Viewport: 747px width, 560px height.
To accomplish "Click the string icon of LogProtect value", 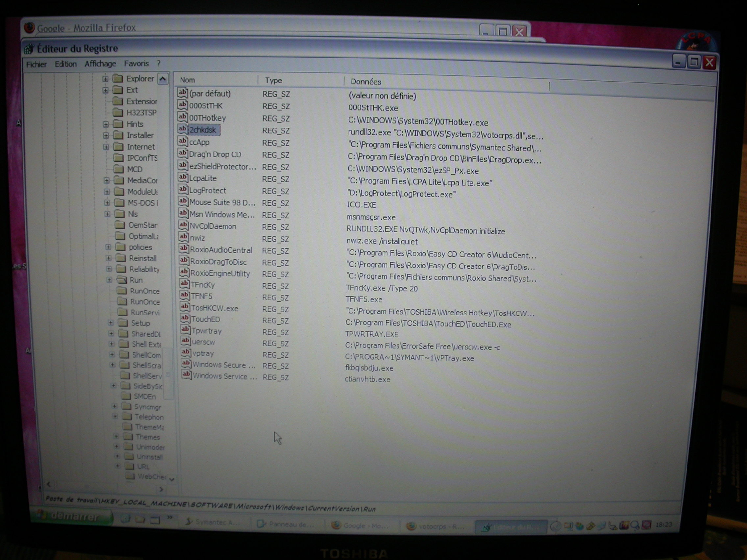I will tap(183, 190).
